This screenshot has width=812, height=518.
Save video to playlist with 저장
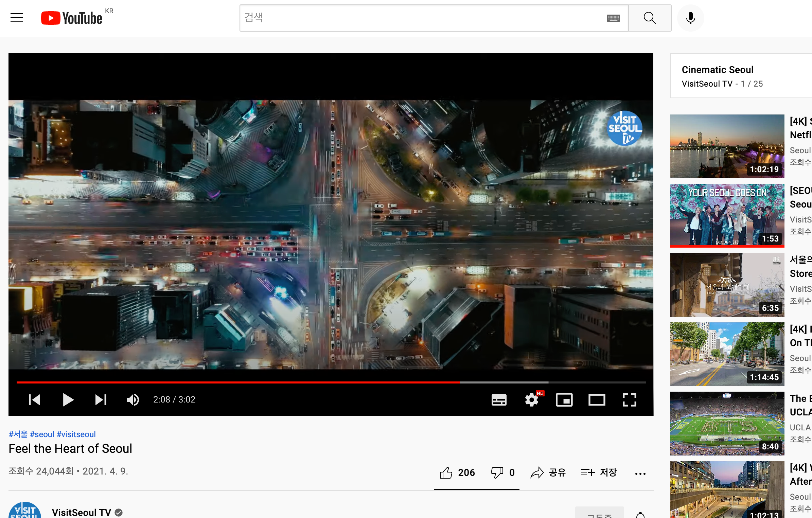(599, 473)
